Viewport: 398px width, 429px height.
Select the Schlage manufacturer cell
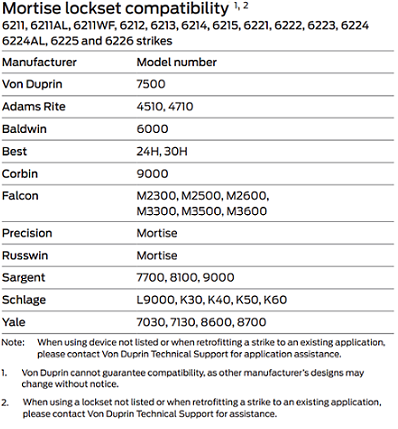click(24, 300)
